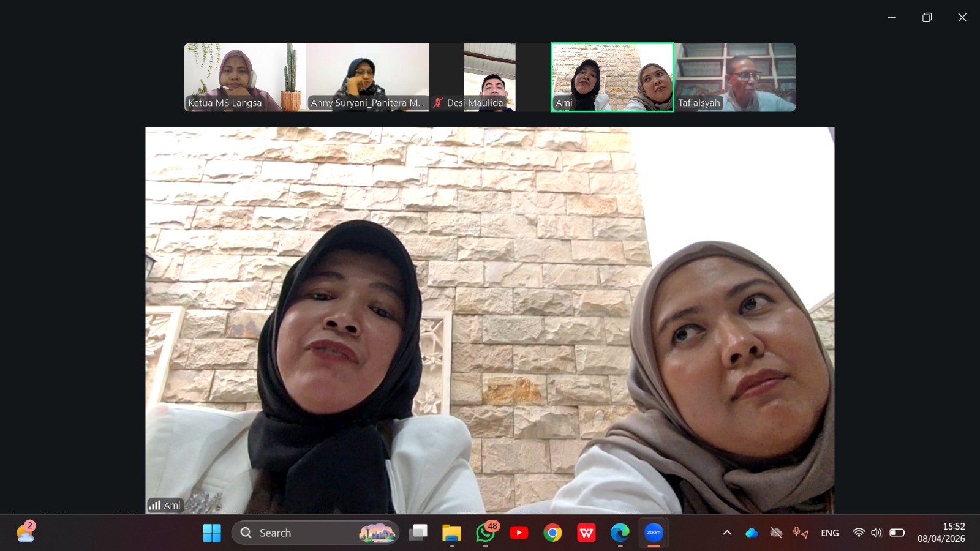
Task: Launch Microsoft Edge from the taskbar
Action: click(x=620, y=533)
